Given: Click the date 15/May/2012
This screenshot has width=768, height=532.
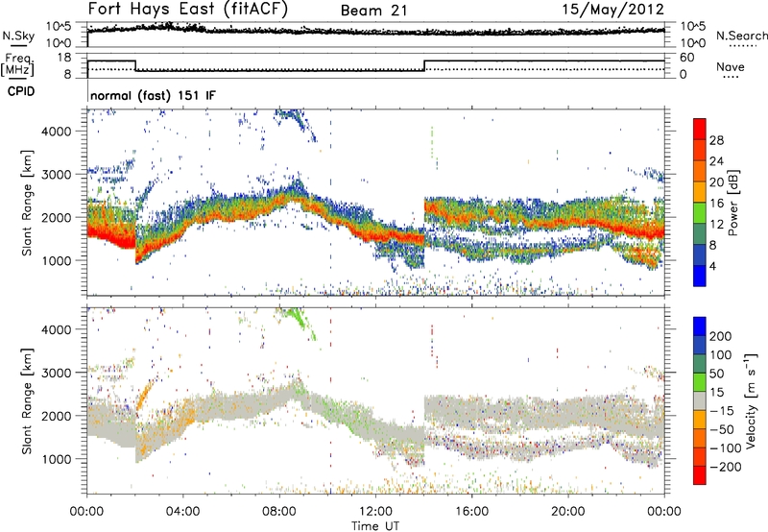Looking at the screenshot, I should point(613,10).
